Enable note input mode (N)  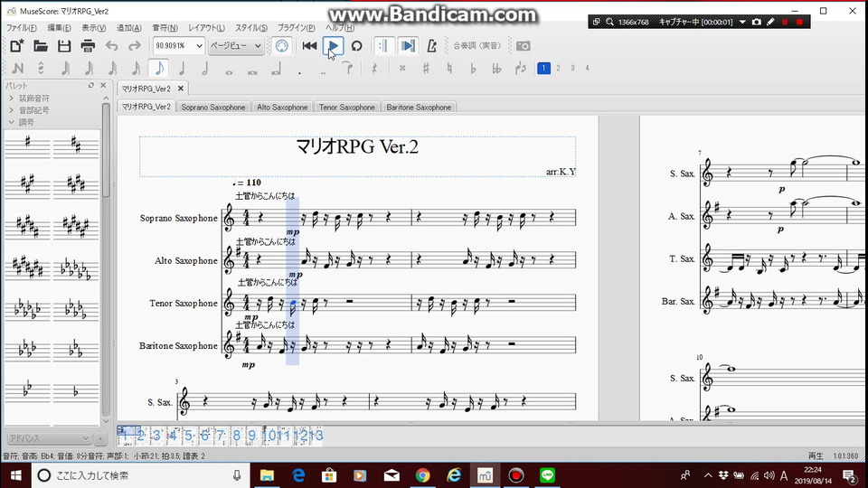tap(17, 69)
